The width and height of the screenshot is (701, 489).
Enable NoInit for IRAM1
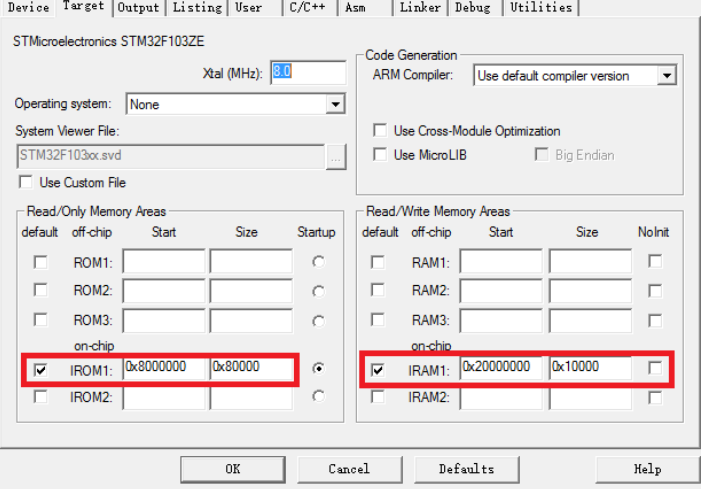point(655,368)
